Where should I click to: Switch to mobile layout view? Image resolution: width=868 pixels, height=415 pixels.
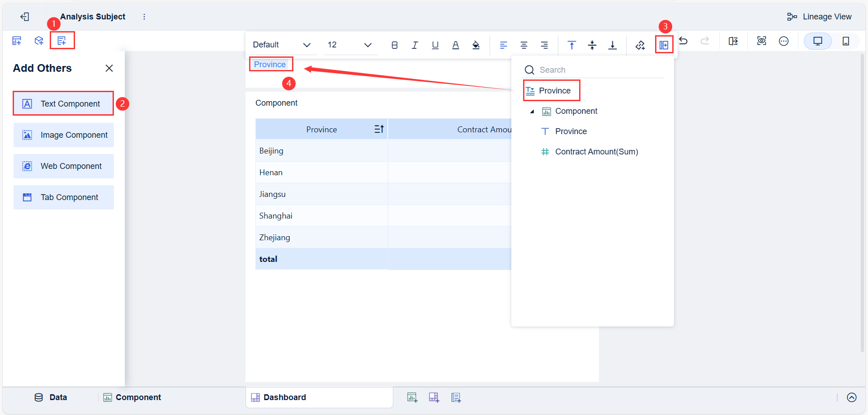coord(846,41)
